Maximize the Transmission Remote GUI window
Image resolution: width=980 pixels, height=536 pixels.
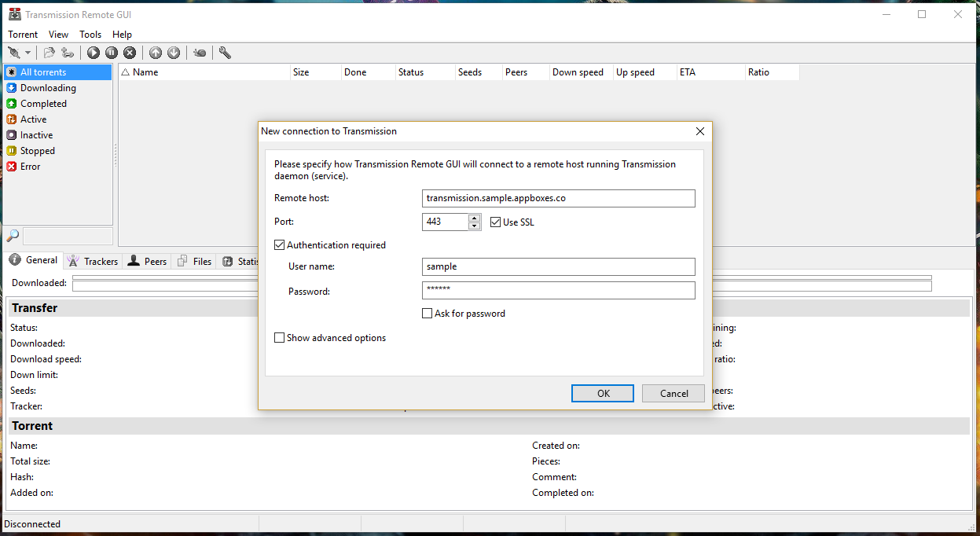click(x=922, y=14)
